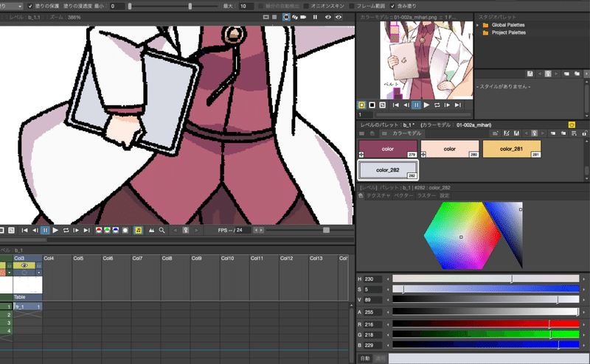590x364 pixels.
Task: Select checkered background button in color model viewer
Action: click(x=382, y=105)
